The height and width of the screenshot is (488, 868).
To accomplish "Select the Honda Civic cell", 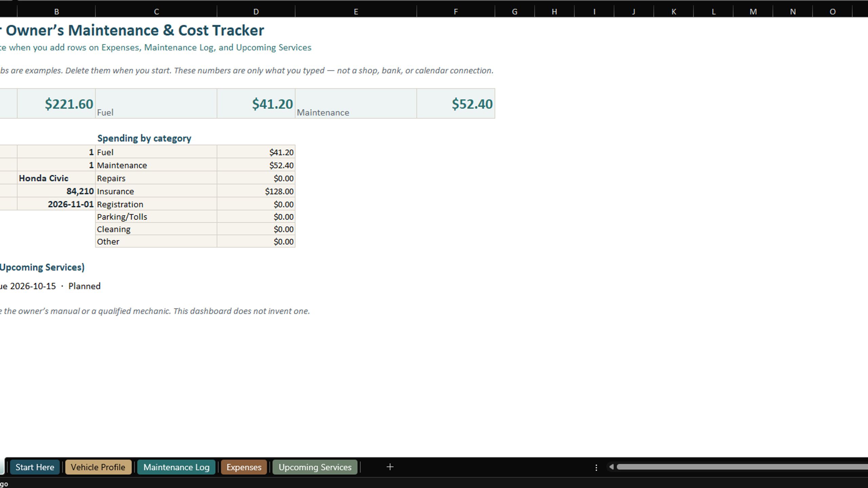I will tap(56, 178).
